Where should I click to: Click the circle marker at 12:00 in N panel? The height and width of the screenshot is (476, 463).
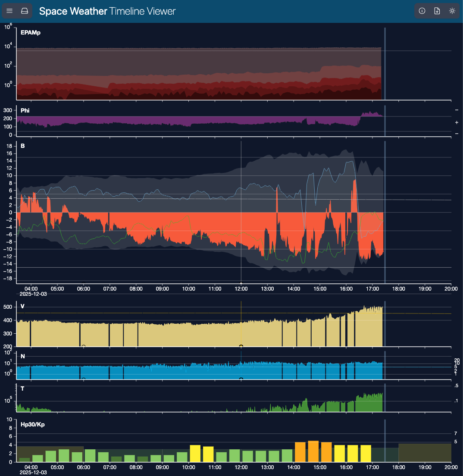pos(241,379)
